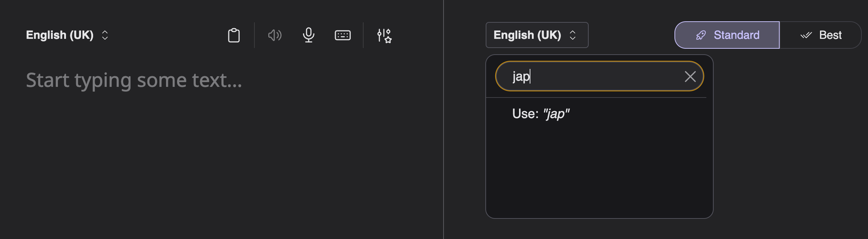The height and width of the screenshot is (239, 868).
Task: Choose the Use: "jap" suggestion
Action: tap(541, 114)
